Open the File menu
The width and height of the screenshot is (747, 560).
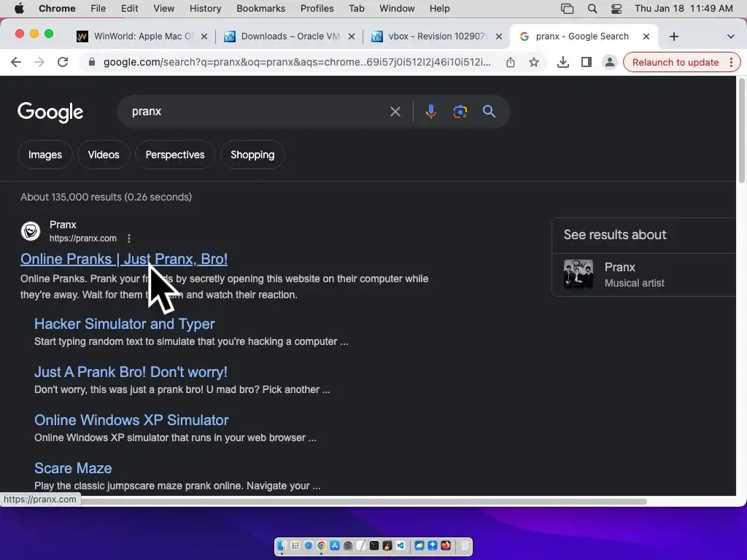pos(98,9)
